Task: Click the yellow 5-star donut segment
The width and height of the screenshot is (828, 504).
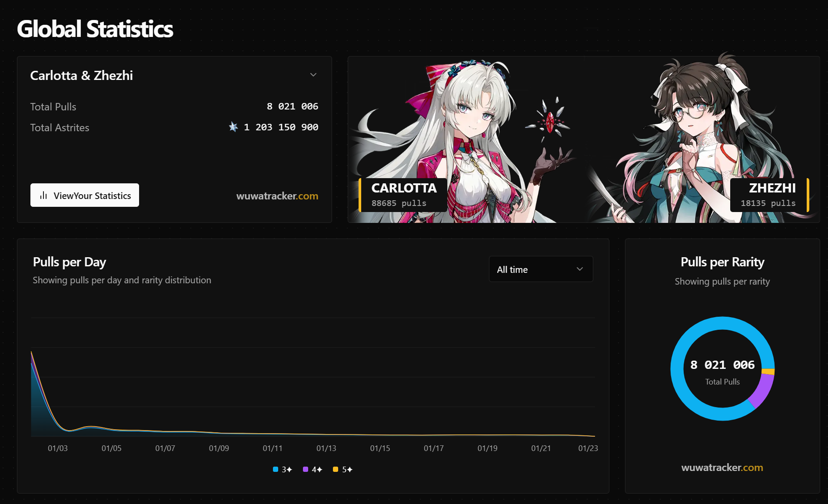Action: pyautogui.click(x=768, y=371)
